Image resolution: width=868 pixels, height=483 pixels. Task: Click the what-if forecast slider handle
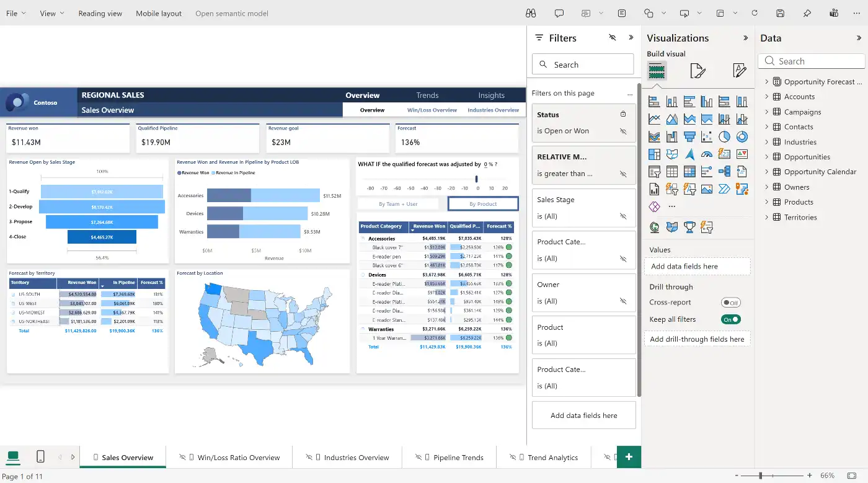click(477, 179)
